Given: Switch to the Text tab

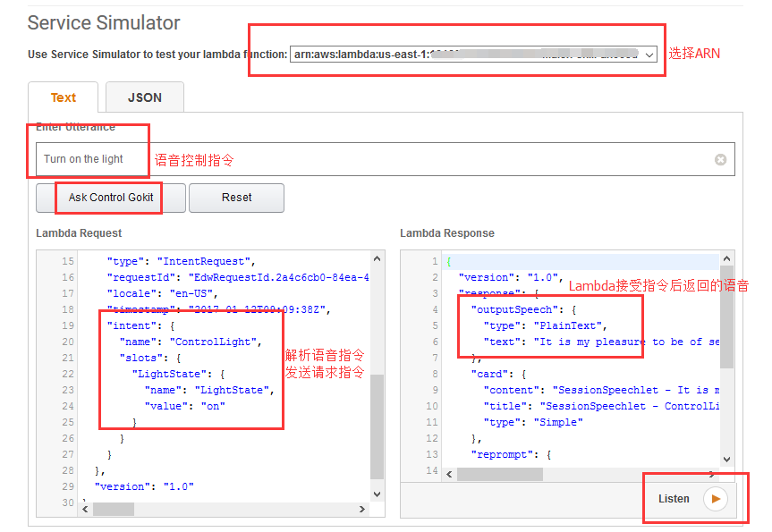Looking at the screenshot, I should click(64, 97).
